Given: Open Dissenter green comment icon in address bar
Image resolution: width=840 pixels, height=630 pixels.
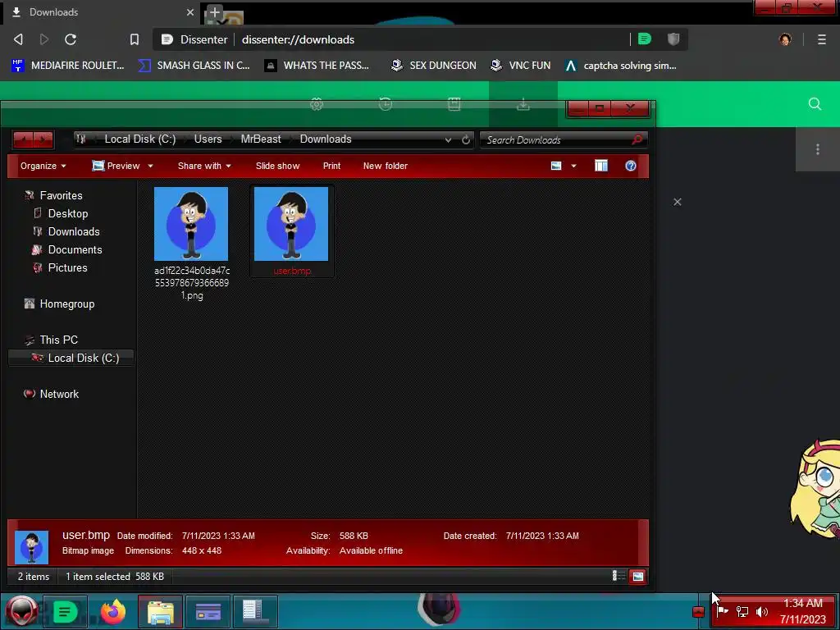Looking at the screenshot, I should (x=645, y=39).
